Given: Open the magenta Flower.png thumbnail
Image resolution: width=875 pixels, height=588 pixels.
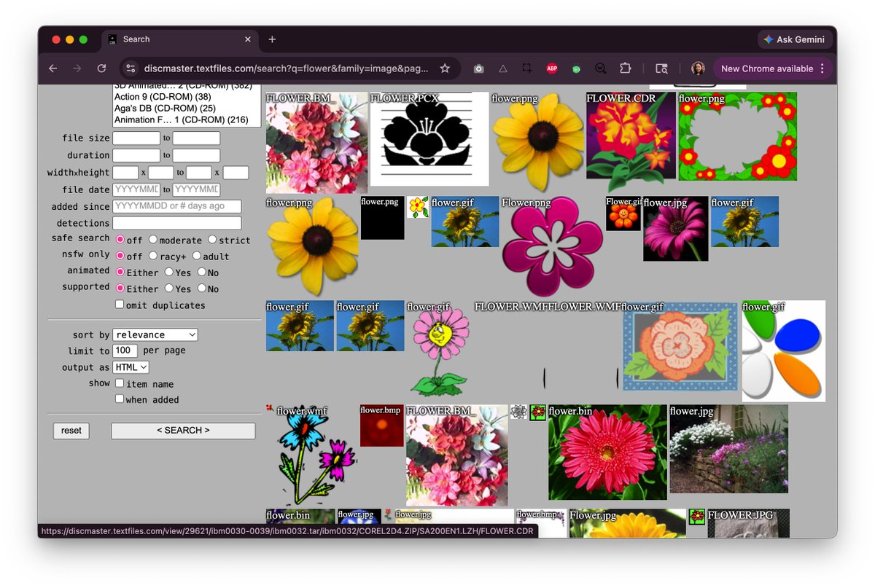Looking at the screenshot, I should (x=552, y=246).
